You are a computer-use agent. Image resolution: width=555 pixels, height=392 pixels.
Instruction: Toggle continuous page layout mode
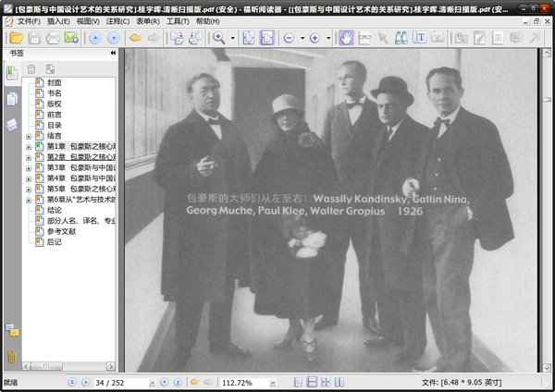312,382
